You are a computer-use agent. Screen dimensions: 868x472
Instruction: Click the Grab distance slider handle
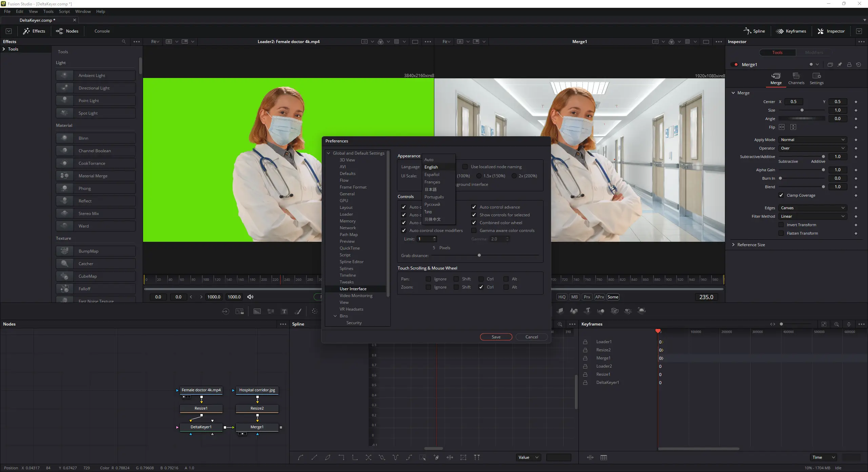click(479, 255)
